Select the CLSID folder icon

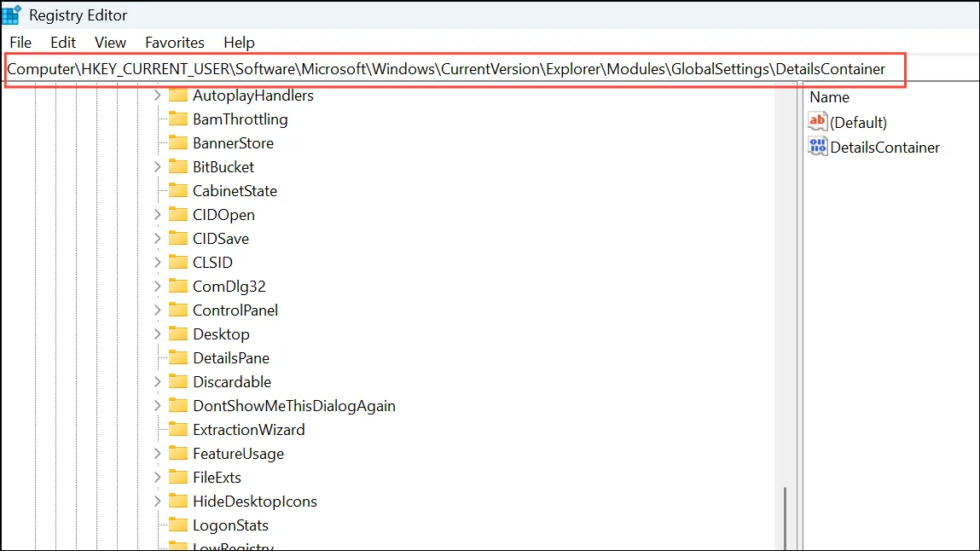point(178,262)
